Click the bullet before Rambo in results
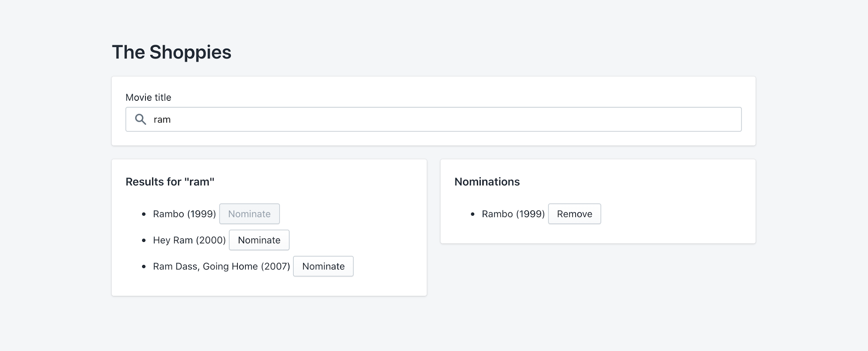 pos(144,214)
